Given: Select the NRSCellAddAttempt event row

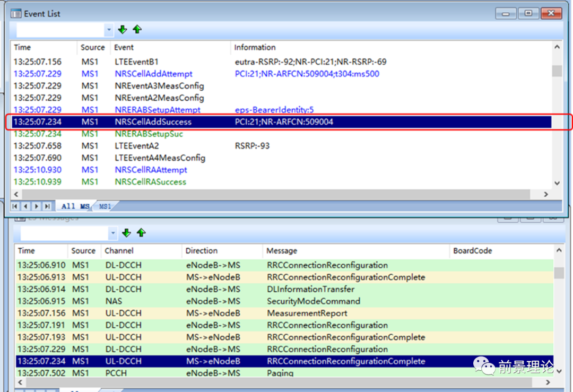Looking at the screenshot, I should (281, 74).
